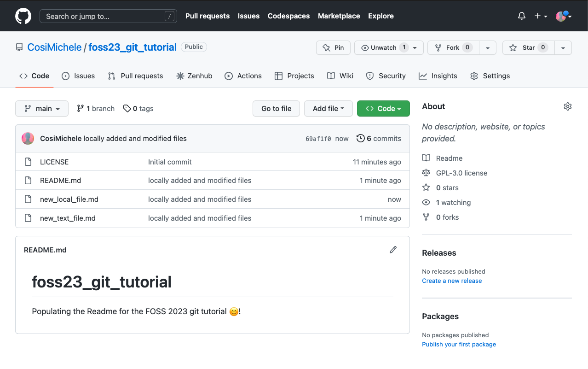Open Explore in header
This screenshot has height=369, width=588.
click(381, 16)
